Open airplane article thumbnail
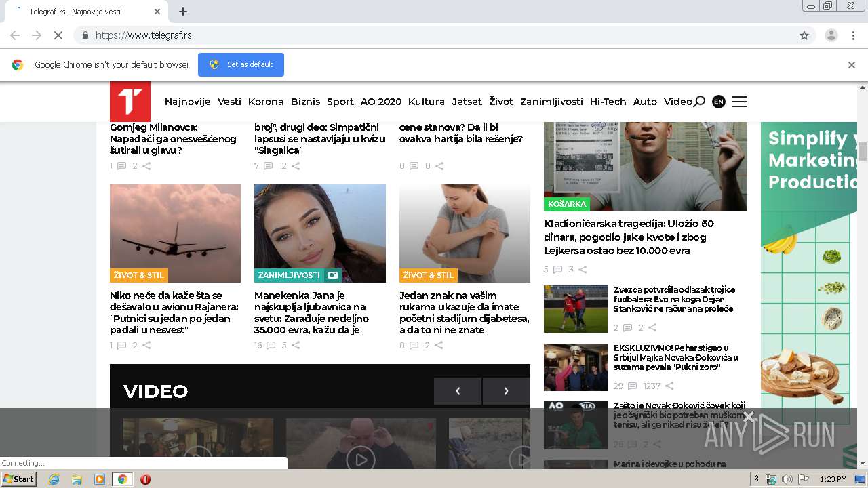The image size is (868, 488). click(175, 233)
